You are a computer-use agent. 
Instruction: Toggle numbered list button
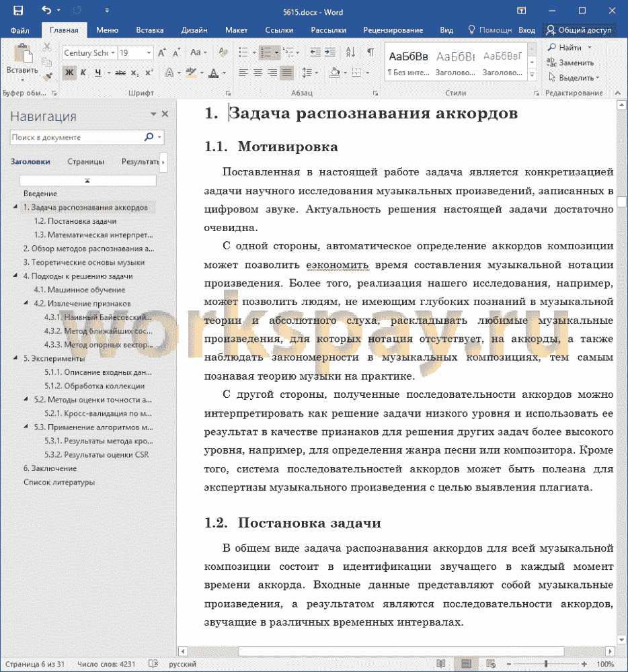tap(266, 52)
